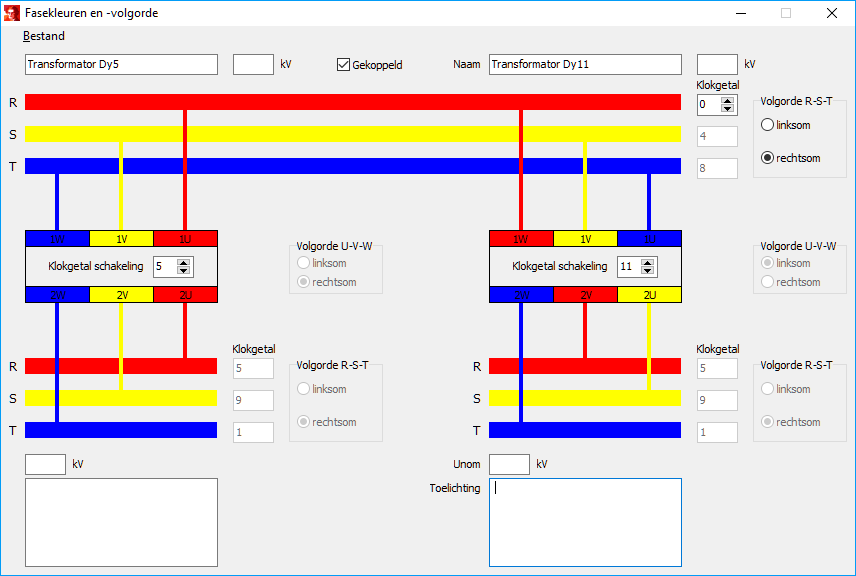Decrease the top-right Klokgetal value of 0
This screenshot has width=856, height=576.
pyautogui.click(x=728, y=109)
